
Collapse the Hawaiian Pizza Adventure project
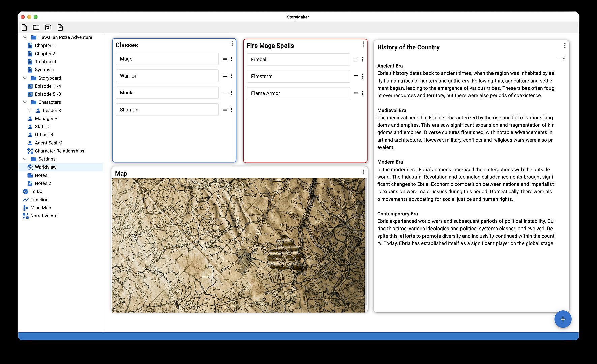tap(25, 37)
